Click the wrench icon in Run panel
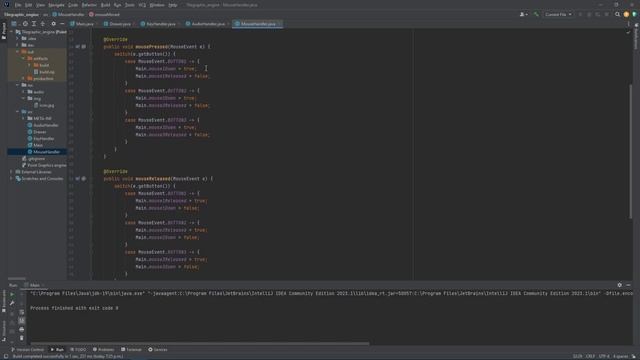The height and width of the screenshot is (360, 640). [12, 303]
